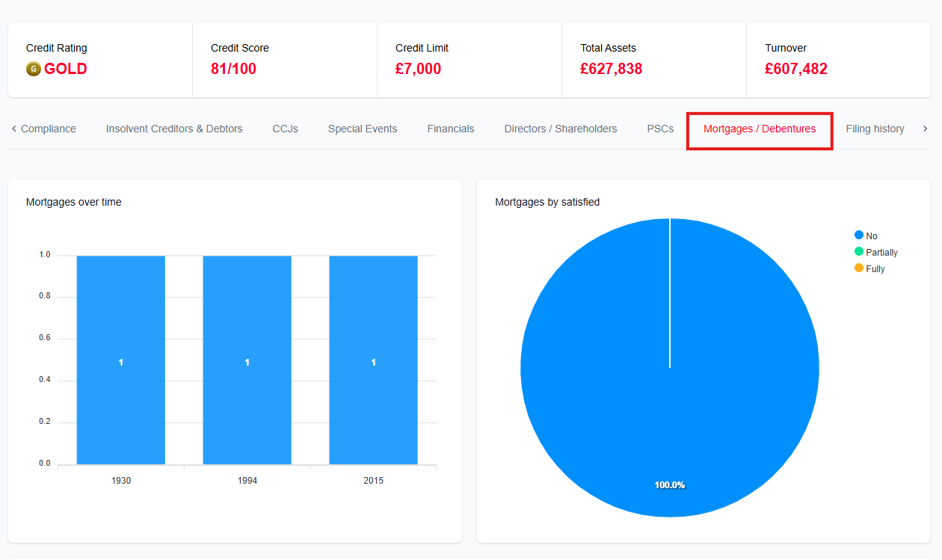
Task: Go to the Financials tab
Action: pos(451,129)
